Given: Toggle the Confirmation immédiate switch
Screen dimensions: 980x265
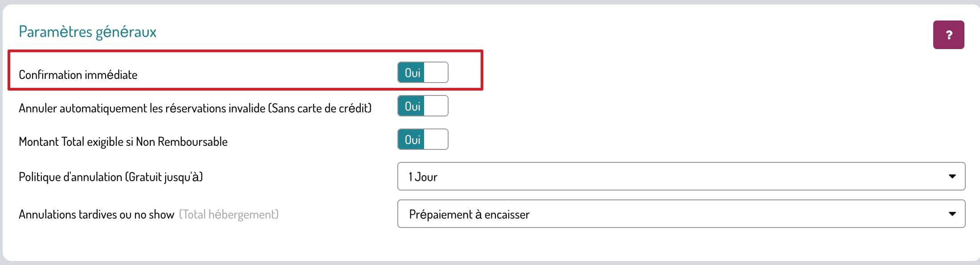Looking at the screenshot, I should click(x=422, y=73).
